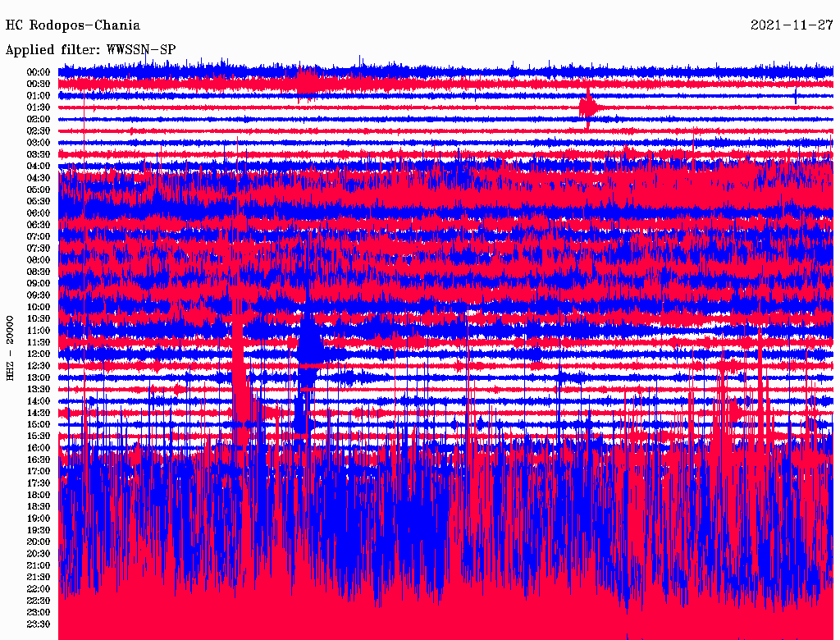
Task: Click the 17:00 time label
Action: point(39,472)
